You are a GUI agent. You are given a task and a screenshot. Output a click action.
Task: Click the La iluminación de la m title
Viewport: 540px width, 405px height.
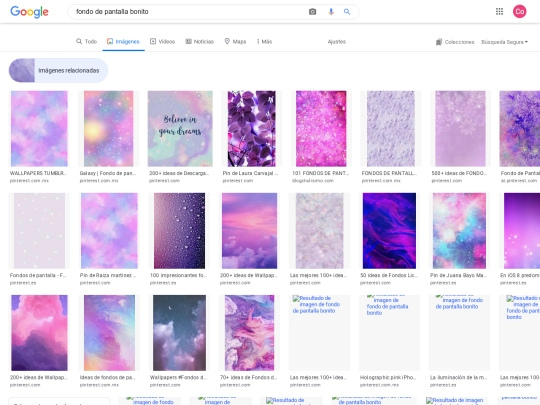coord(458,377)
